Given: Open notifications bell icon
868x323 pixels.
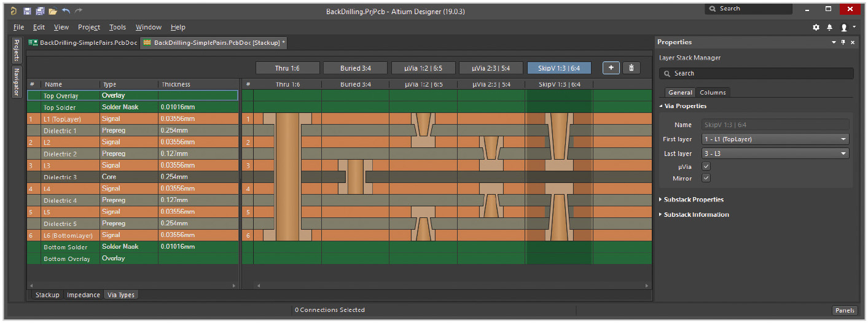Looking at the screenshot, I should (829, 28).
